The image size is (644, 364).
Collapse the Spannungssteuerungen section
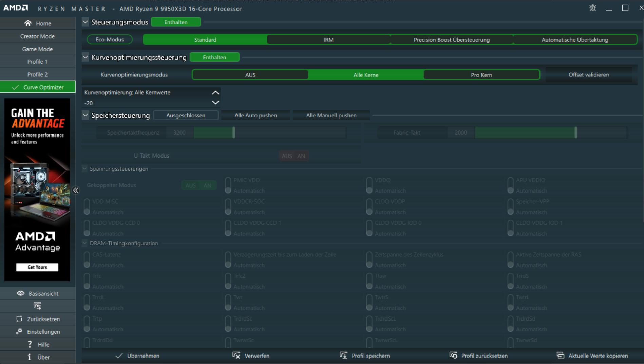point(84,168)
